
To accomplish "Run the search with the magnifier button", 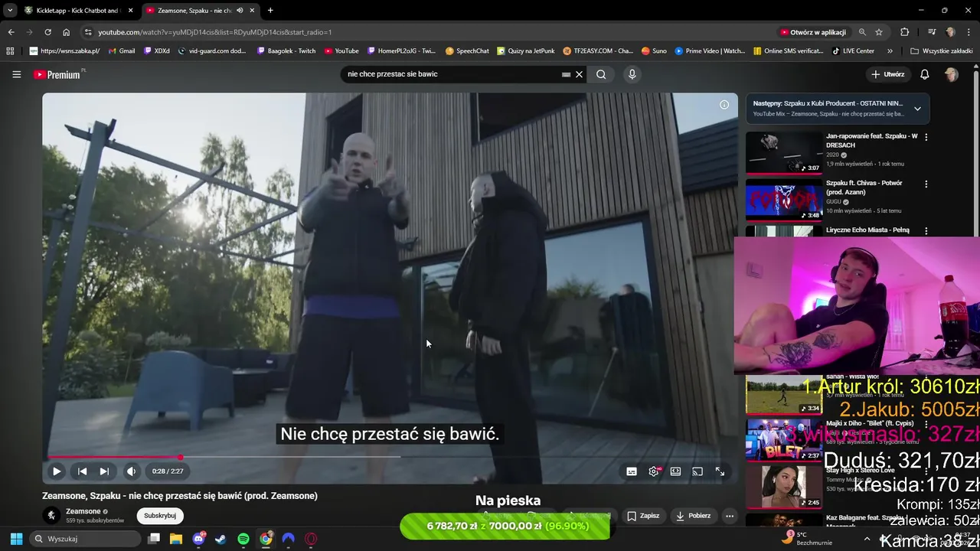I will coord(601,74).
